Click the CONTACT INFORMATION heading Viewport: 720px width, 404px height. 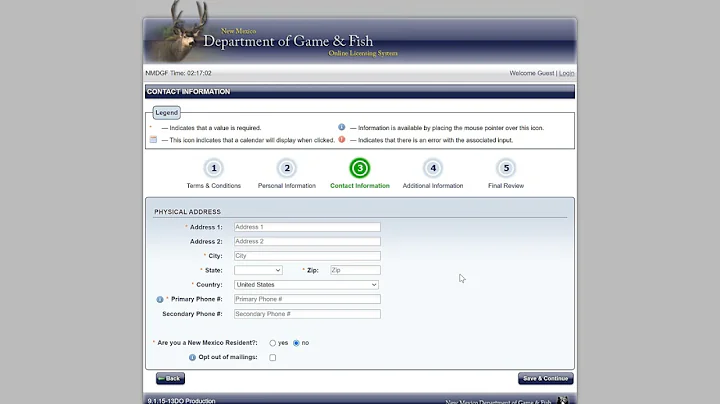(x=188, y=92)
